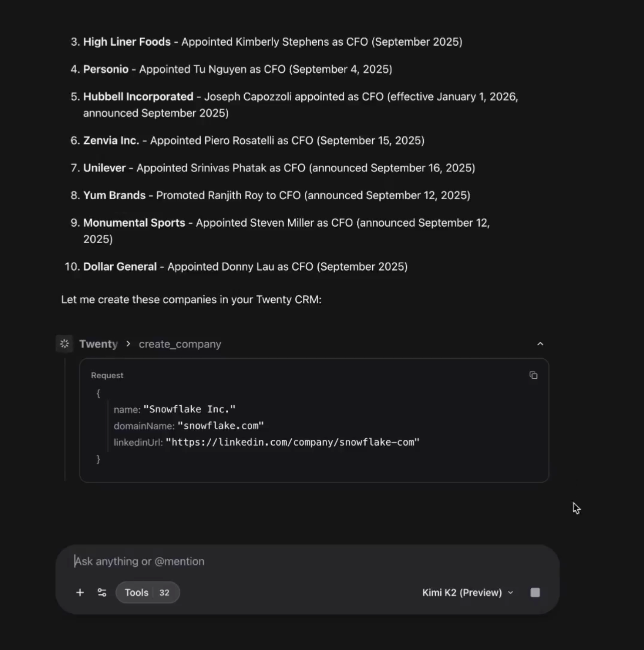The width and height of the screenshot is (644, 650).
Task: Open the Kimi K2 (Preview) model dropdown
Action: point(468,593)
